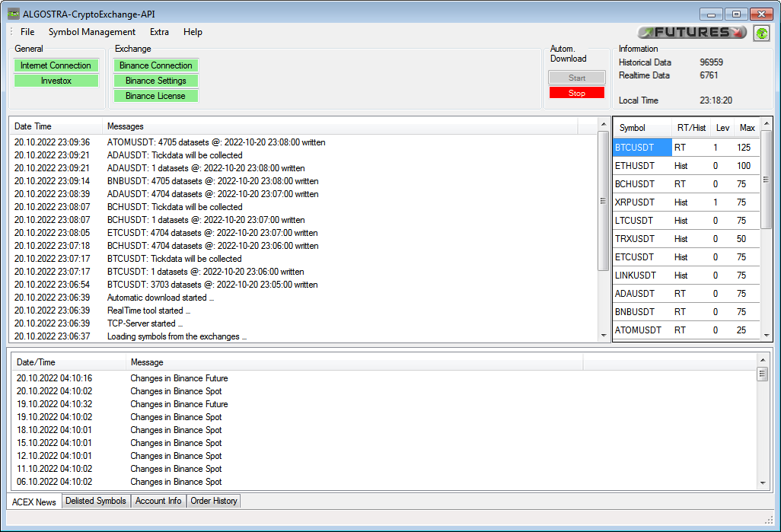
Task: Click the BTCUSDT 3703 datasets log entry
Action: click(x=212, y=285)
